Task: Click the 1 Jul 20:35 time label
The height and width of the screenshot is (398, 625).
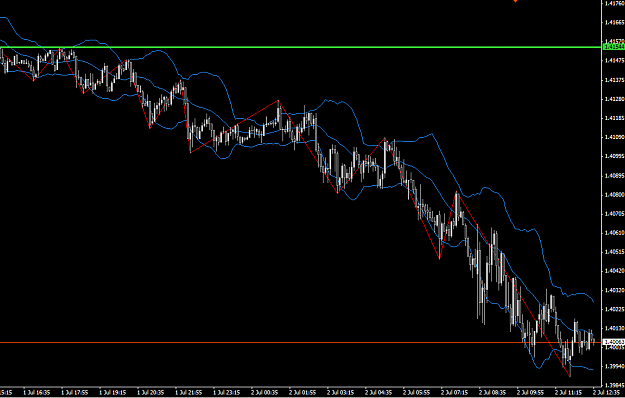Action: tap(151, 393)
